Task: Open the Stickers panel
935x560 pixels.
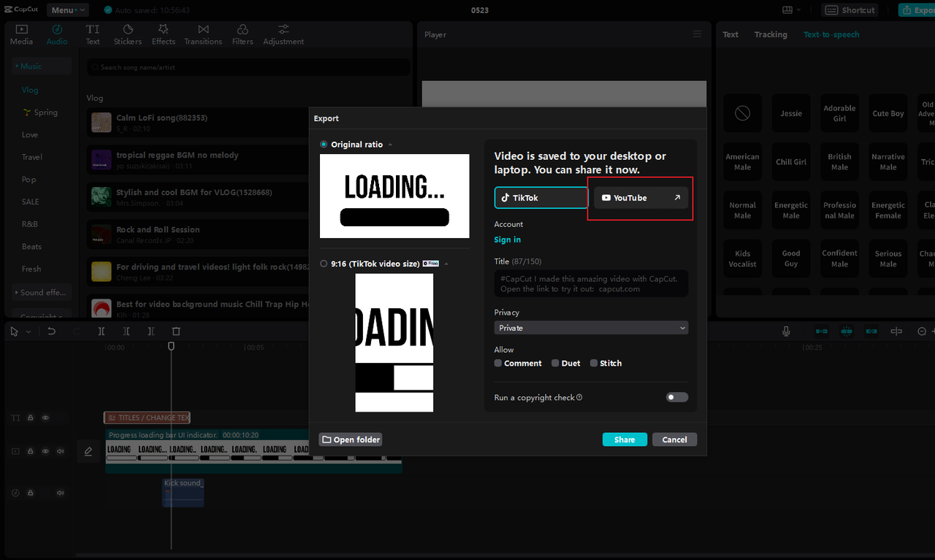Action: click(x=127, y=34)
